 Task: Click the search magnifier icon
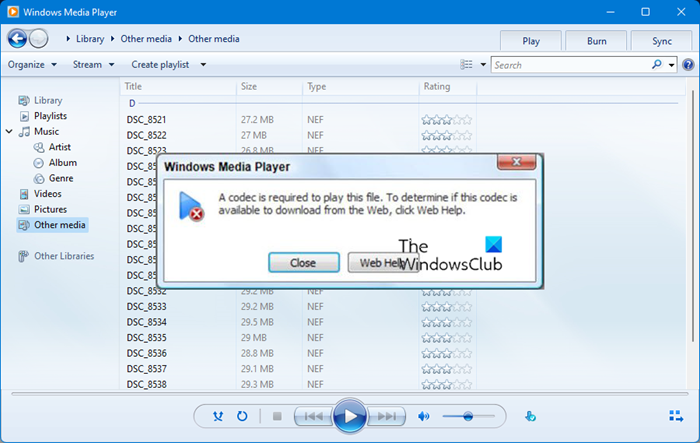click(x=657, y=65)
